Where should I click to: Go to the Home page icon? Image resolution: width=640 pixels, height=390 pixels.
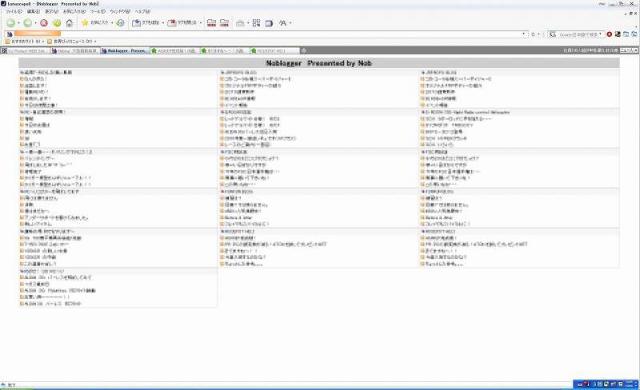(69, 23)
